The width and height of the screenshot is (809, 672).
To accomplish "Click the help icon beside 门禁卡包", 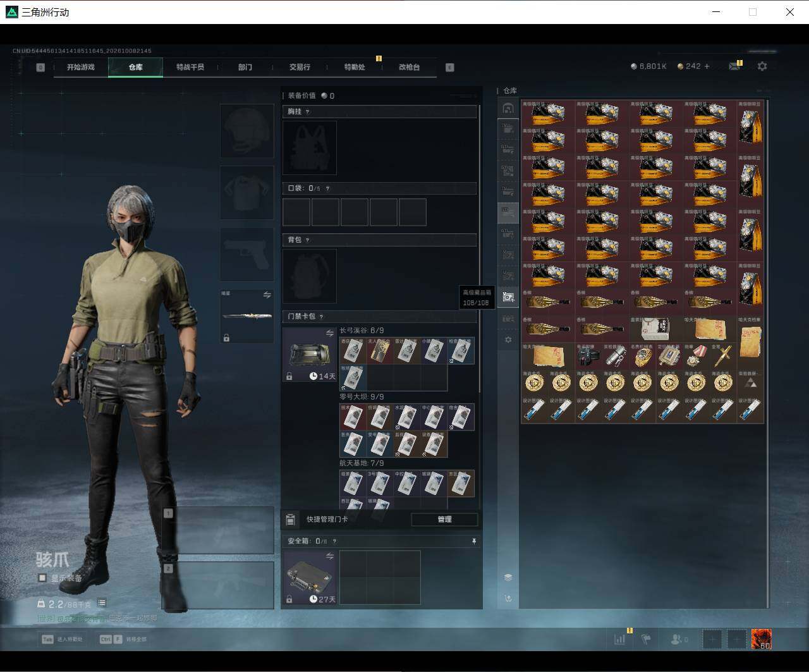I will (321, 317).
